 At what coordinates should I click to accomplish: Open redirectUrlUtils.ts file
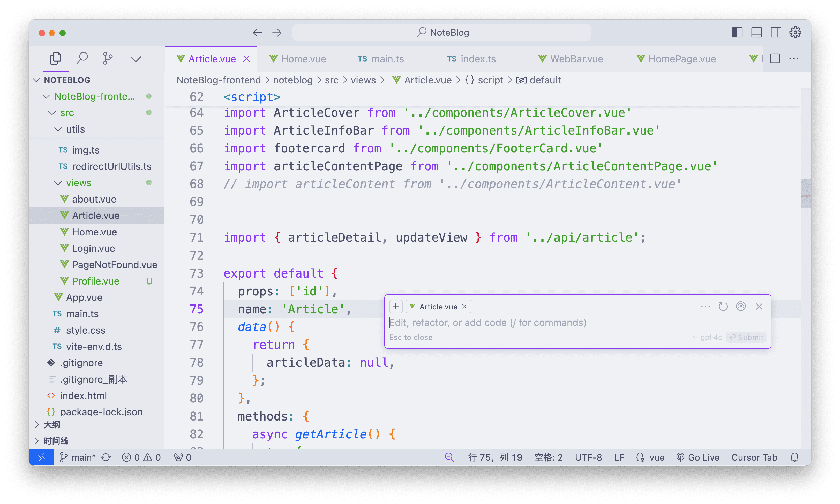coord(96,166)
